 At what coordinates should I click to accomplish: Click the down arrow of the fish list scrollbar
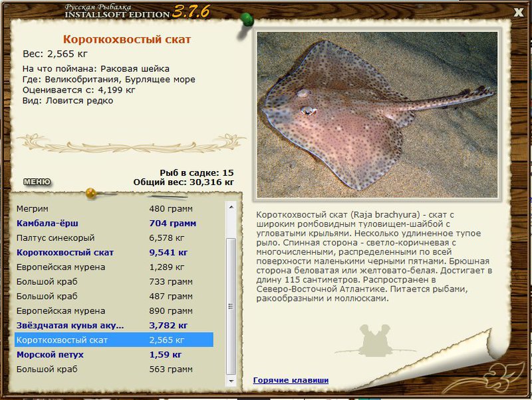tap(231, 381)
